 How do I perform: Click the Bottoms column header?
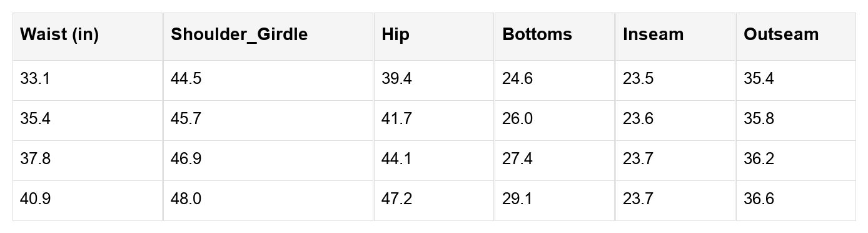pyautogui.click(x=555, y=36)
